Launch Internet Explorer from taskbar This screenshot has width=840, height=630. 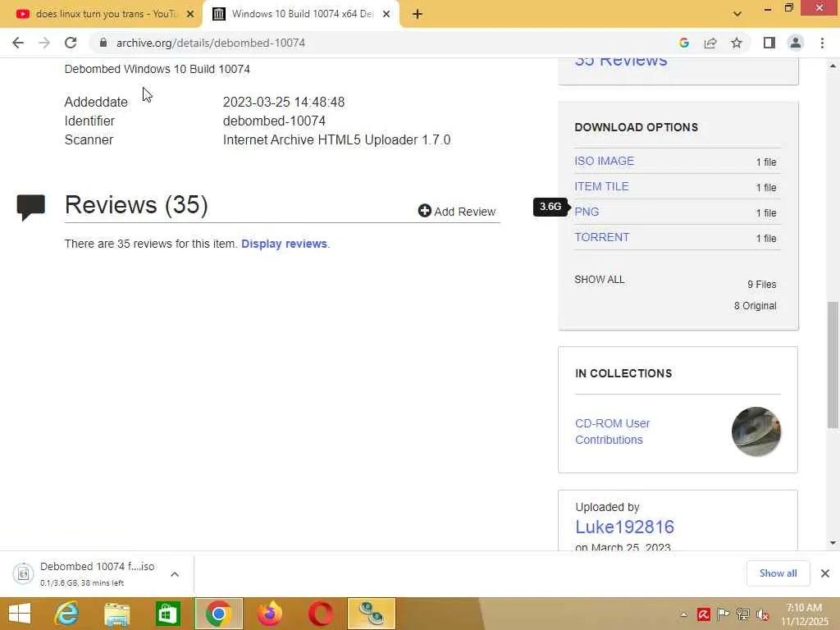tap(67, 614)
